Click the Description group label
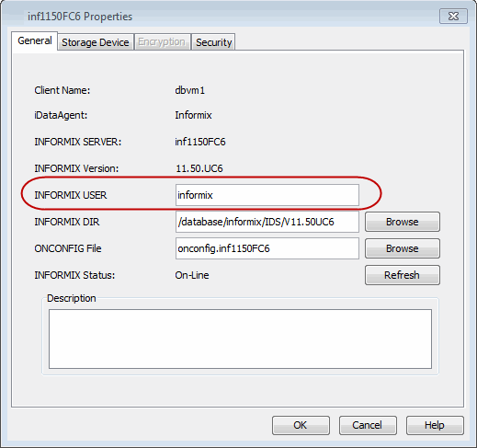477x448 pixels. 72,298
